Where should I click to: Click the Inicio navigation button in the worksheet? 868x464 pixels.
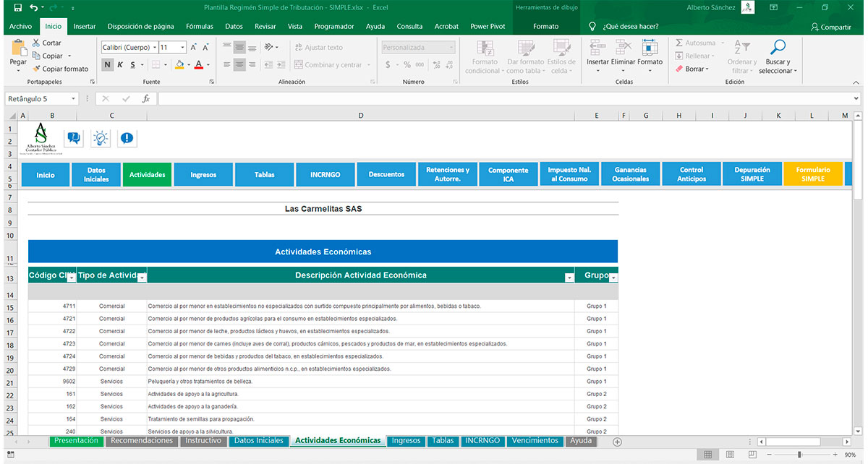click(x=46, y=175)
